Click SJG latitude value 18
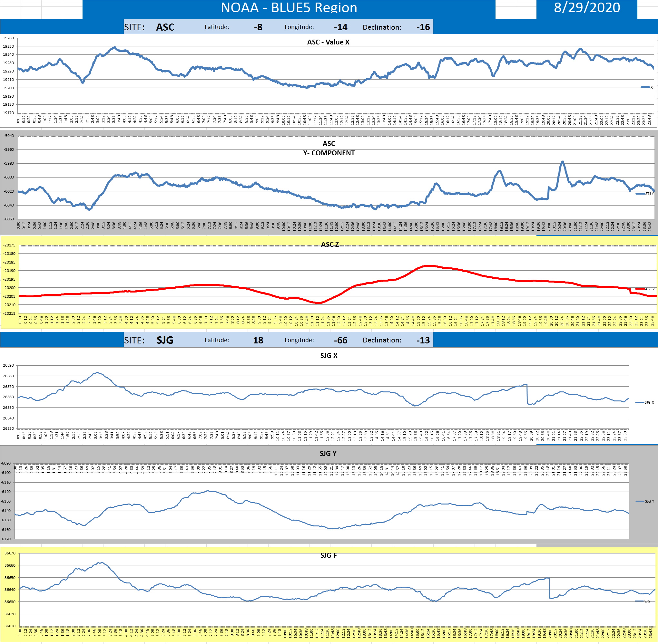Image resolution: width=658 pixels, height=644 pixels. coord(258,340)
